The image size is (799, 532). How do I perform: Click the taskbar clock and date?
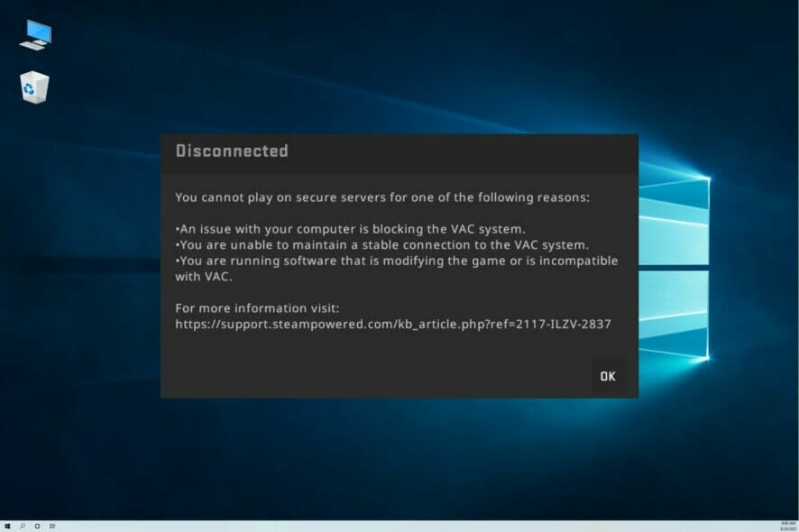[787, 526]
